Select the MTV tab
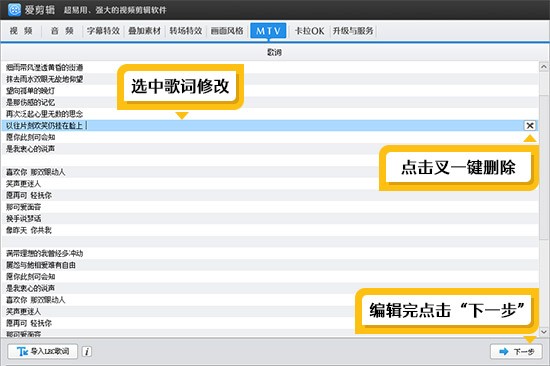 (268, 31)
